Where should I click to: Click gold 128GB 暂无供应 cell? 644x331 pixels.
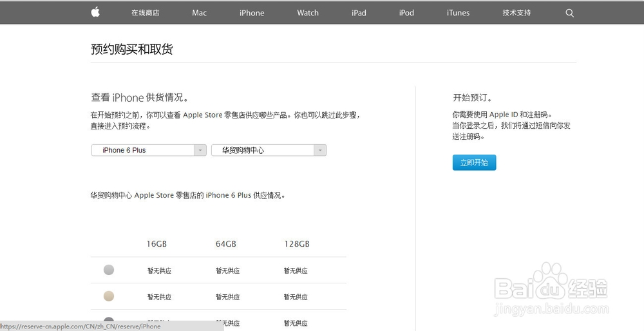(x=296, y=297)
